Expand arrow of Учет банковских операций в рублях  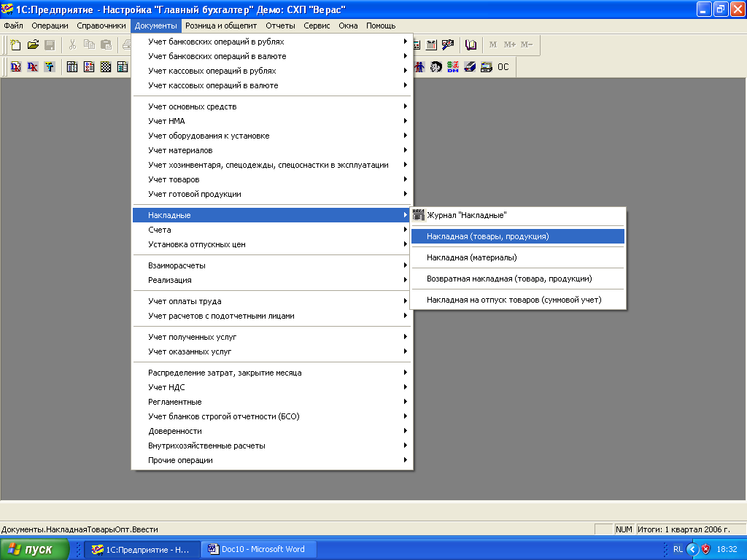coord(406,42)
